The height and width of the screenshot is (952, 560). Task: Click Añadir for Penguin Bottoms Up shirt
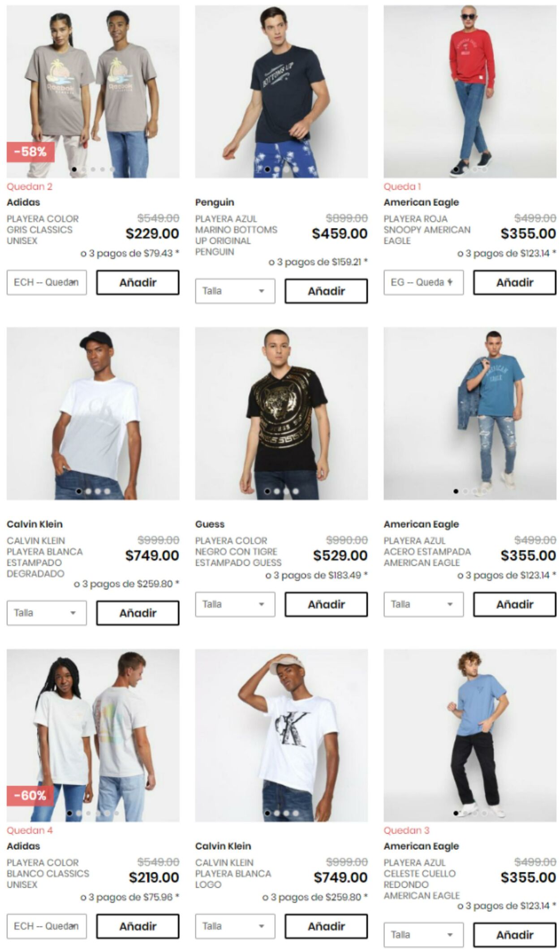(x=326, y=291)
